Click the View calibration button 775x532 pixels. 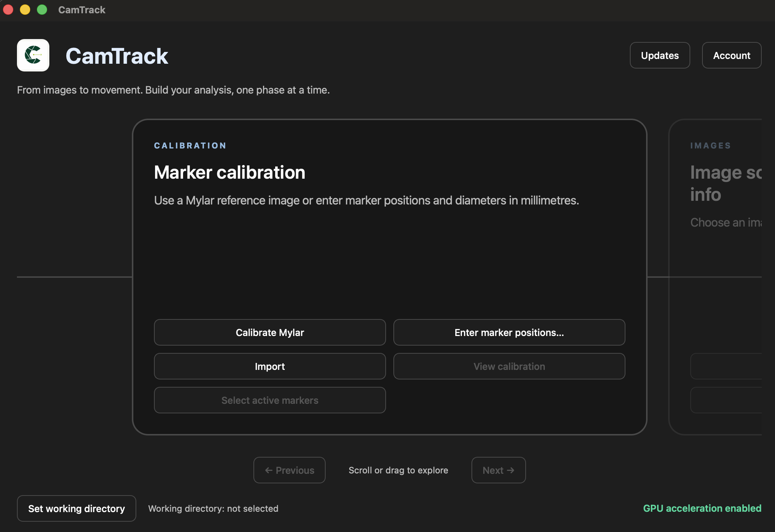coord(509,366)
